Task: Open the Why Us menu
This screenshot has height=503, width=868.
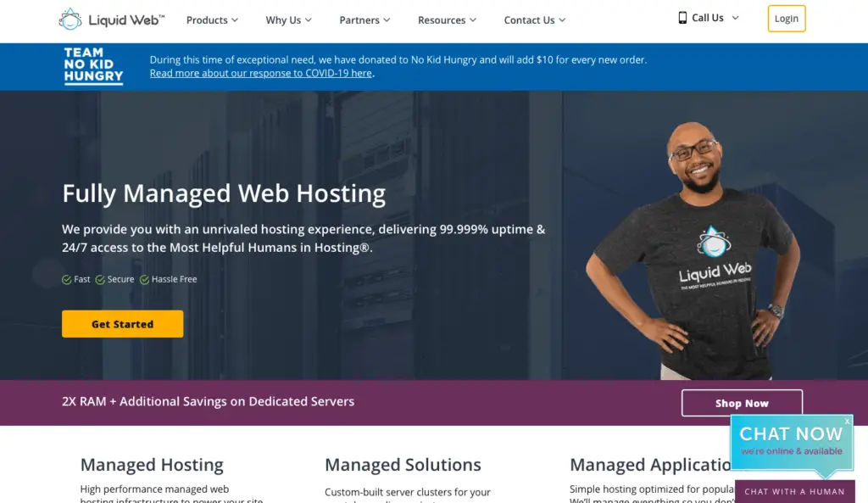Action: click(x=288, y=20)
